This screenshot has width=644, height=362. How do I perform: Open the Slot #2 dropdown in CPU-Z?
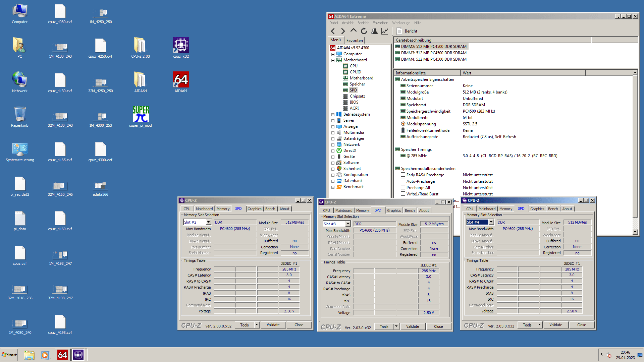(208, 222)
